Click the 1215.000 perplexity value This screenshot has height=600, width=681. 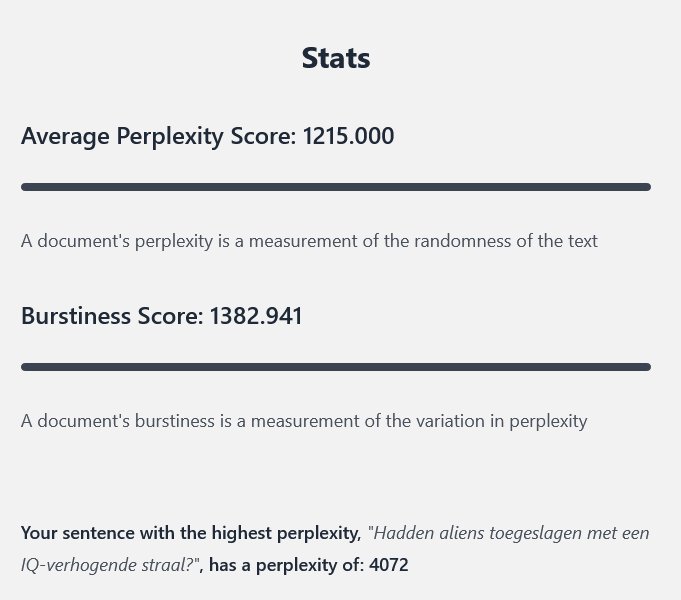point(348,136)
